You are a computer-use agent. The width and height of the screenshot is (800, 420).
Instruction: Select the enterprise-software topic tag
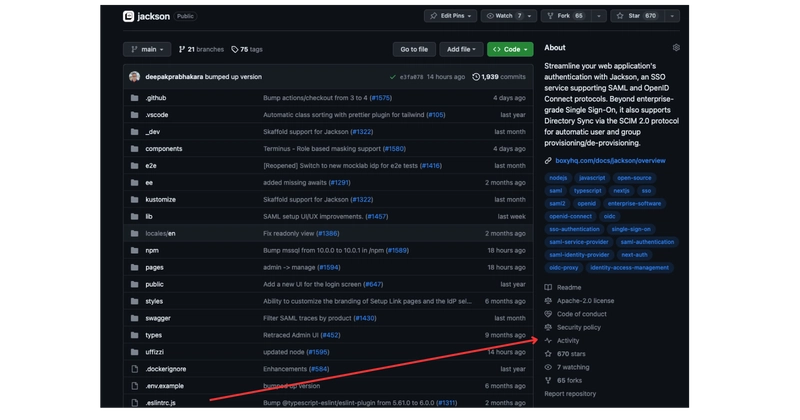634,204
